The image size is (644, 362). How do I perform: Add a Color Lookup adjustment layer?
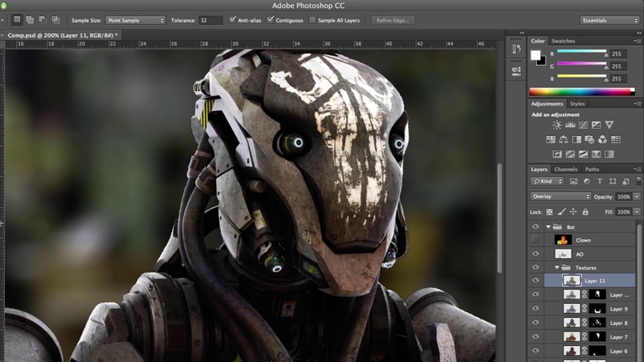click(x=616, y=139)
